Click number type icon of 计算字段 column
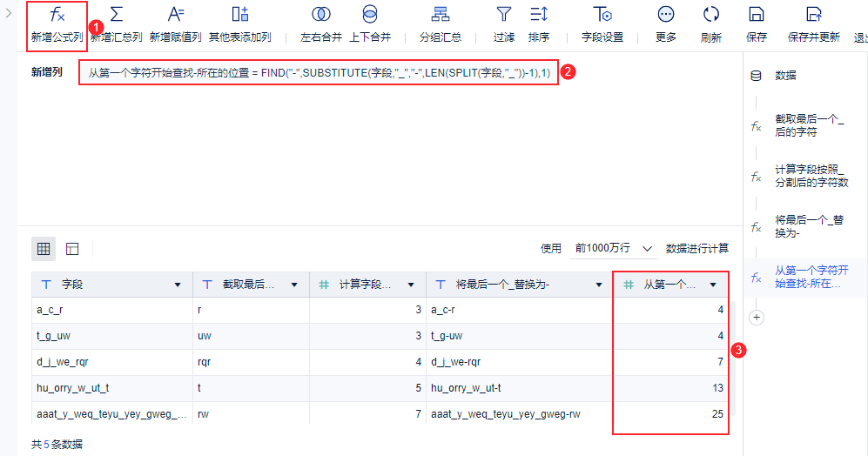Screen dimensions: 868x456 (x=324, y=285)
